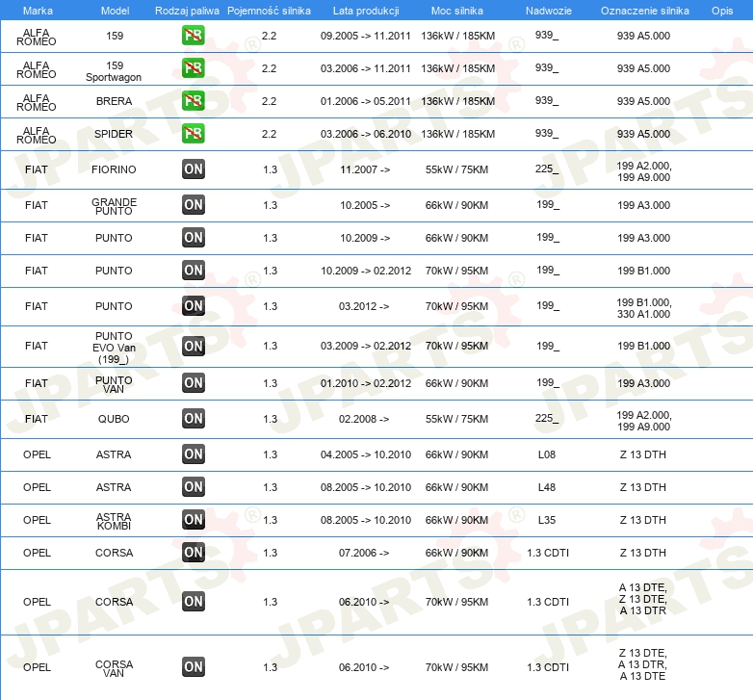The height and width of the screenshot is (700, 753).
Task: Click the ALFA ROMEO brand cell in 159 row
Action: pos(36,37)
